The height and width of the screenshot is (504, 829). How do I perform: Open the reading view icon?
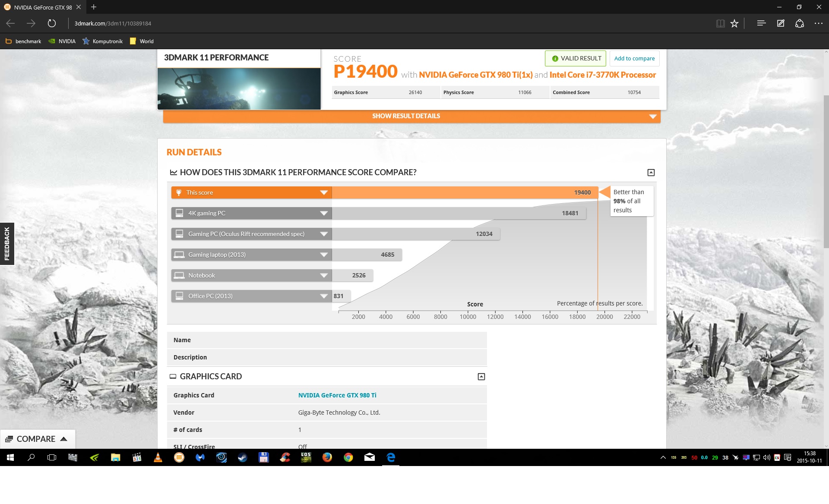pyautogui.click(x=720, y=23)
